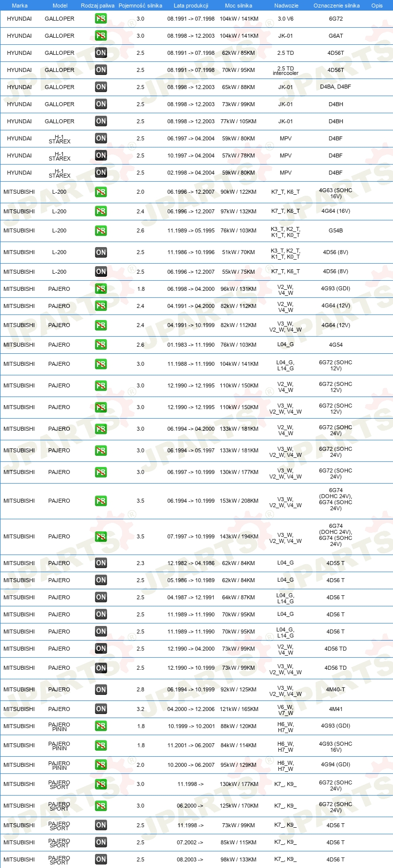Select the power cell 143kW / 194KM

click(239, 536)
